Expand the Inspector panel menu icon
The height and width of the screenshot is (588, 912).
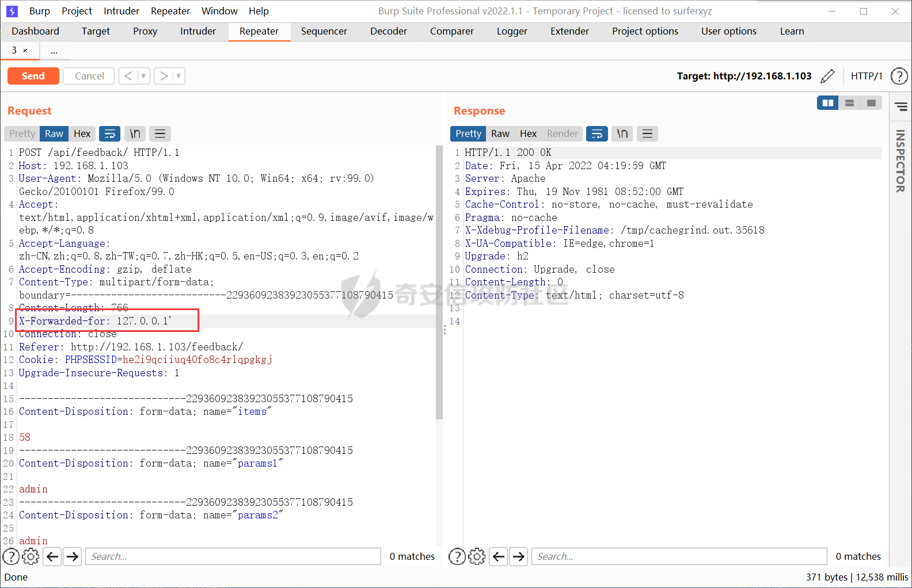coord(901,106)
